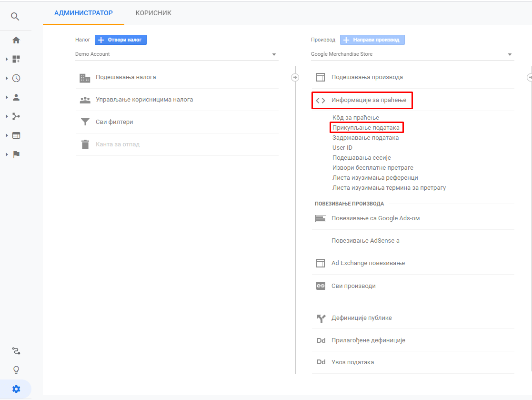
Task: Click the chain link icon for all products
Action: click(x=320, y=286)
